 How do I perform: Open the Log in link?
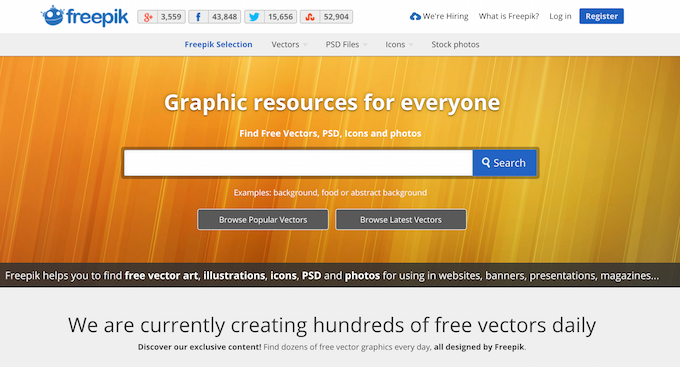coord(560,16)
